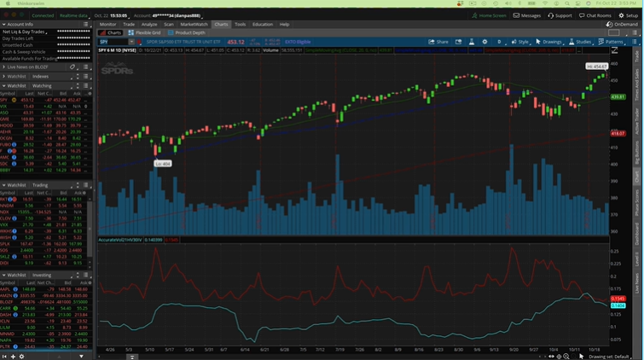The image size is (644, 360).
Task: Collapse the Watching watchlist
Action: click(3, 86)
